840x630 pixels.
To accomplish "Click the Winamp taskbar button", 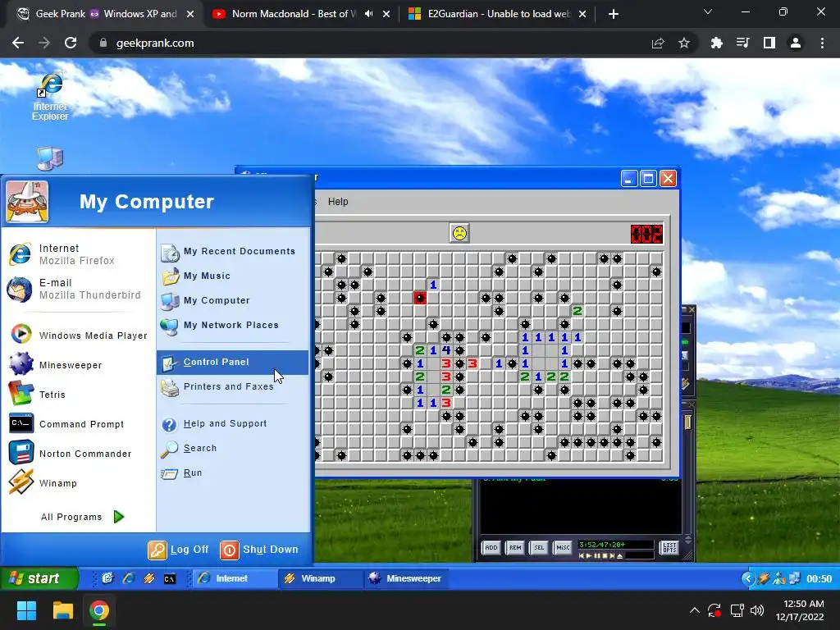I will click(x=320, y=578).
